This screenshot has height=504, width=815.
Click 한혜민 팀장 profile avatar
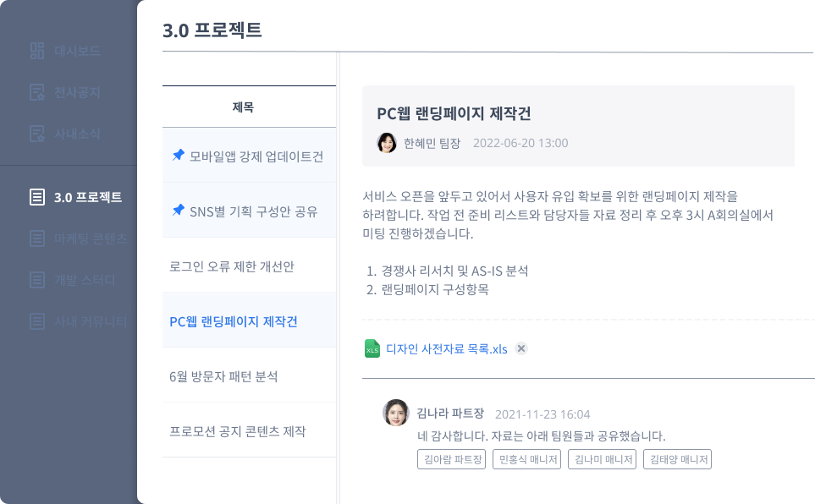[x=387, y=143]
